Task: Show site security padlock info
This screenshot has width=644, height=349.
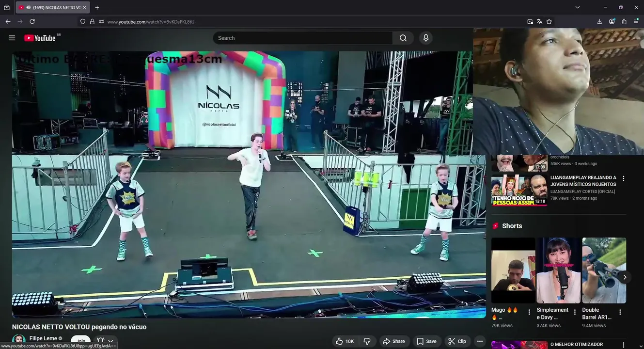Action: point(92,21)
